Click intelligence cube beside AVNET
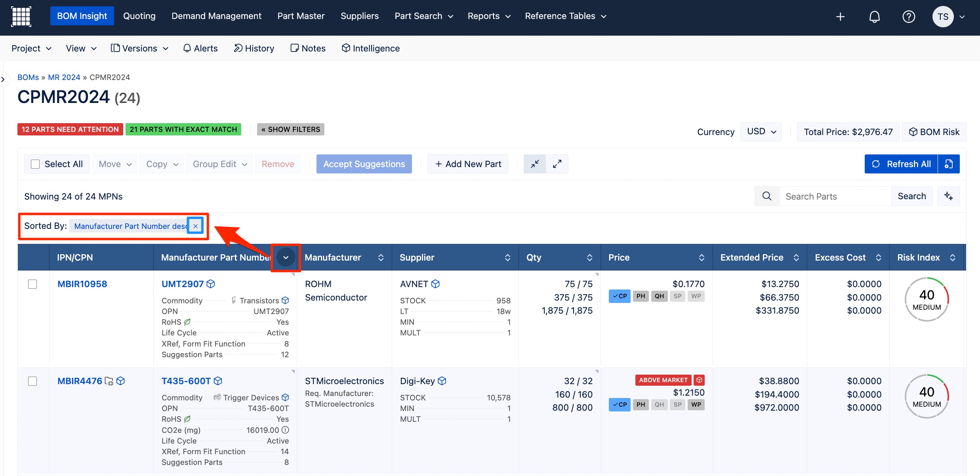This screenshot has height=476, width=980. 435,284
